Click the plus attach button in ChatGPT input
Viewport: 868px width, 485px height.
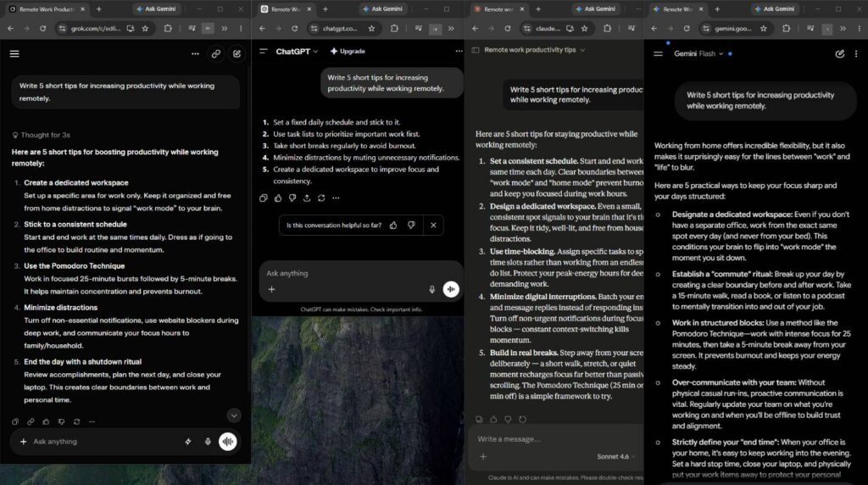pyautogui.click(x=271, y=290)
